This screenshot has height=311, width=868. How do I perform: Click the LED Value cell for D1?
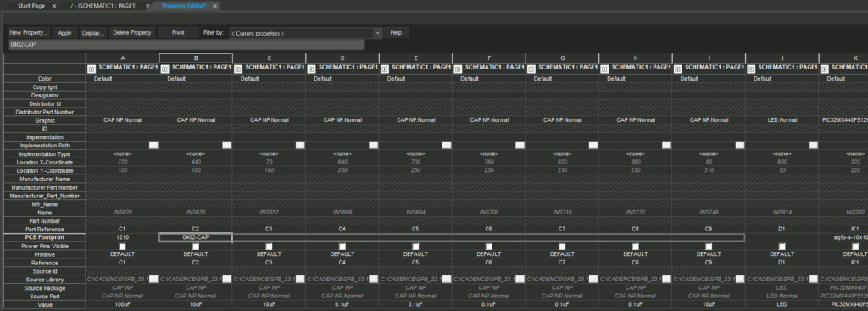(x=782, y=305)
